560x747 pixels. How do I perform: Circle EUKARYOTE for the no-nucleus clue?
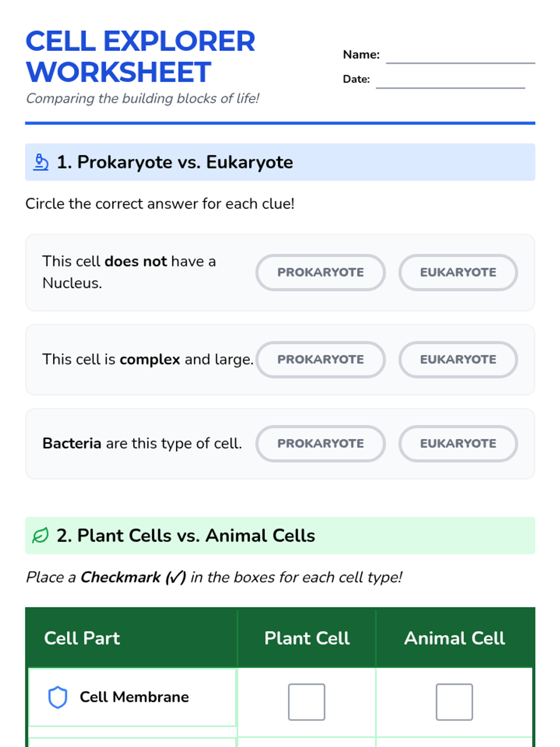[x=458, y=273]
